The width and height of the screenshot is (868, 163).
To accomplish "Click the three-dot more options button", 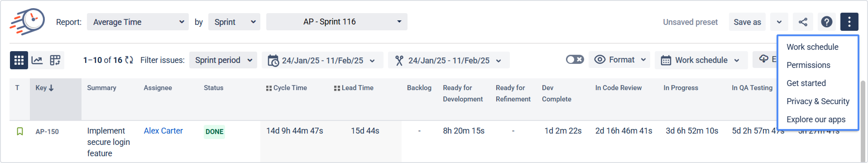I will 849,22.
